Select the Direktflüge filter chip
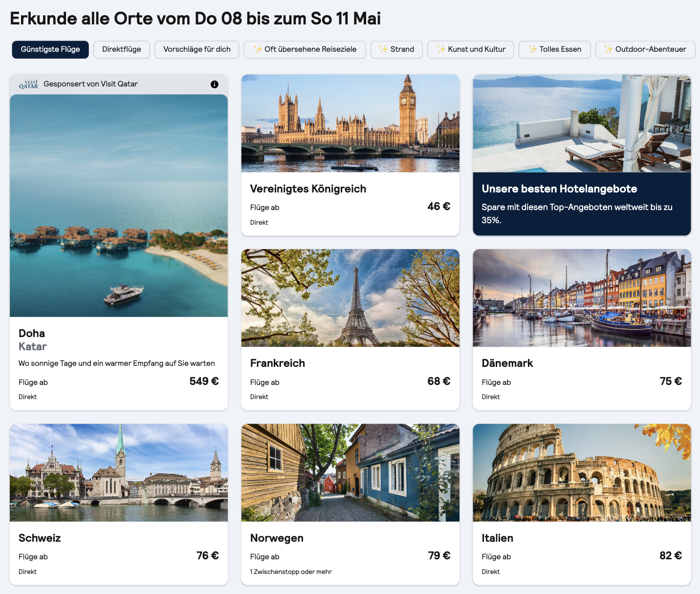This screenshot has height=594, width=700. coord(122,49)
